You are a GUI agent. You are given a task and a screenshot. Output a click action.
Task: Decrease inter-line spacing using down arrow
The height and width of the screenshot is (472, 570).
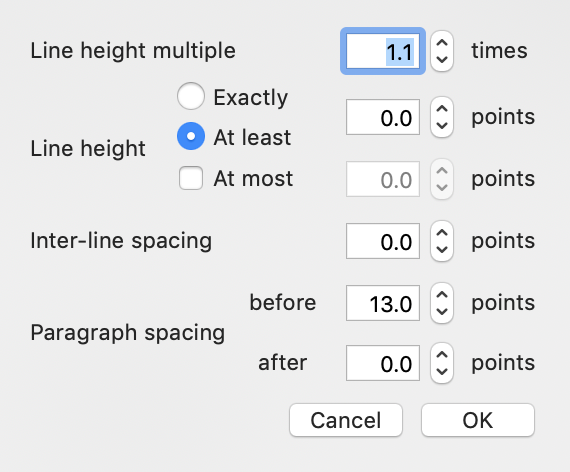442,250
